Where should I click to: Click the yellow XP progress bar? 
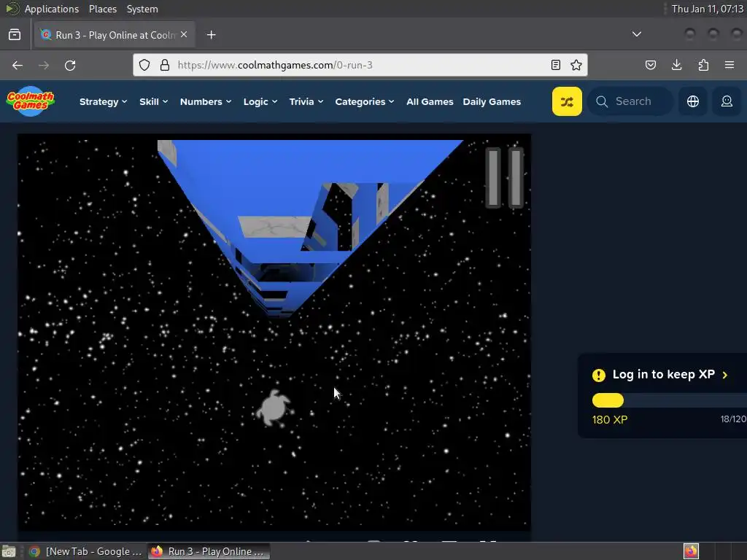[x=608, y=400]
